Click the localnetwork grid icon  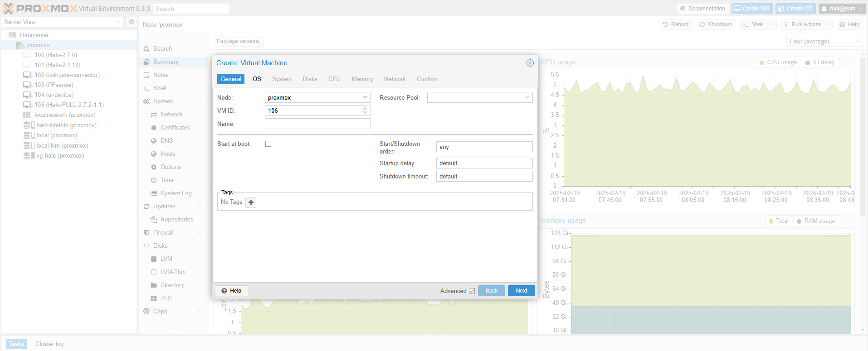[27, 115]
